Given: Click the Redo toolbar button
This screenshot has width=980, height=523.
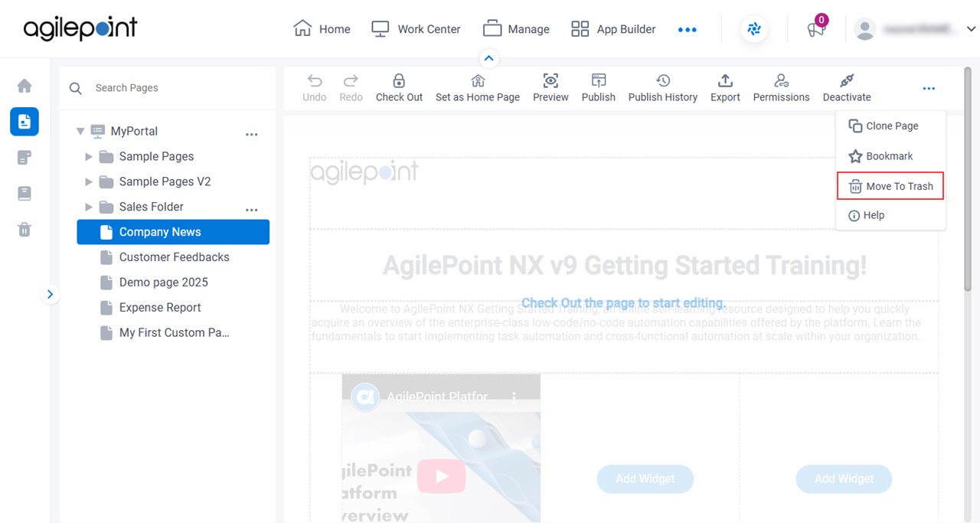Looking at the screenshot, I should [x=351, y=88].
